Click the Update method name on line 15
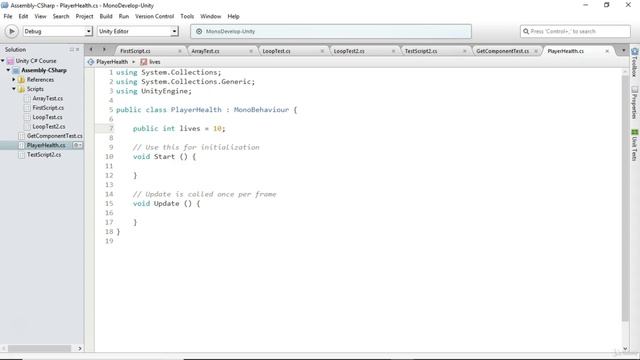 [x=167, y=204]
